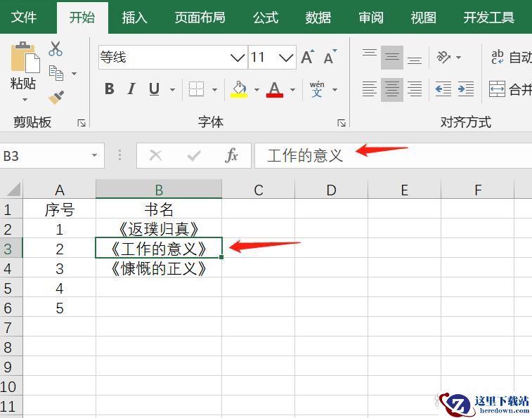Apply cell borders icon
The height and width of the screenshot is (418, 532).
click(196, 89)
